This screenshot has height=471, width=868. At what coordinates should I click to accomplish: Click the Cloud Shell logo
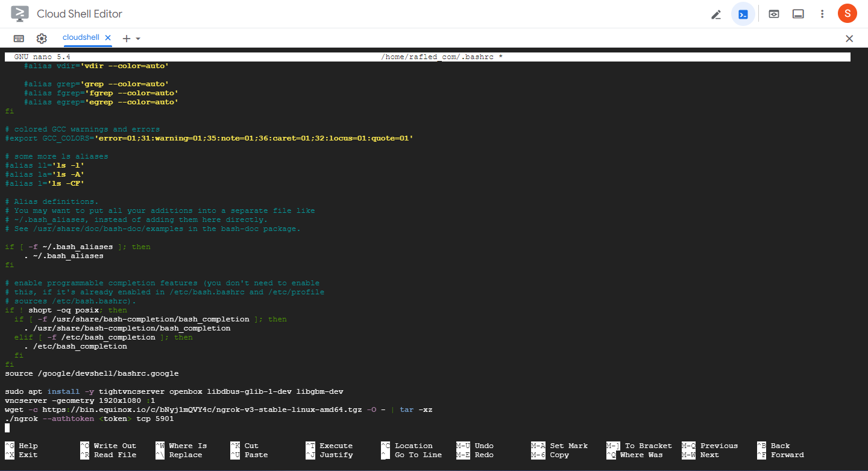pyautogui.click(x=20, y=13)
